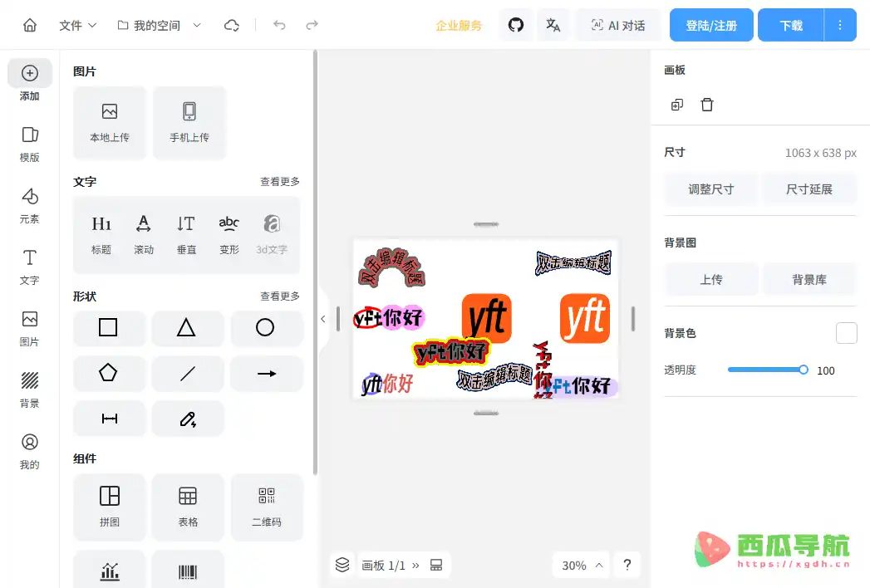Open the 背景库 background library
This screenshot has height=588, width=870.
(809, 280)
